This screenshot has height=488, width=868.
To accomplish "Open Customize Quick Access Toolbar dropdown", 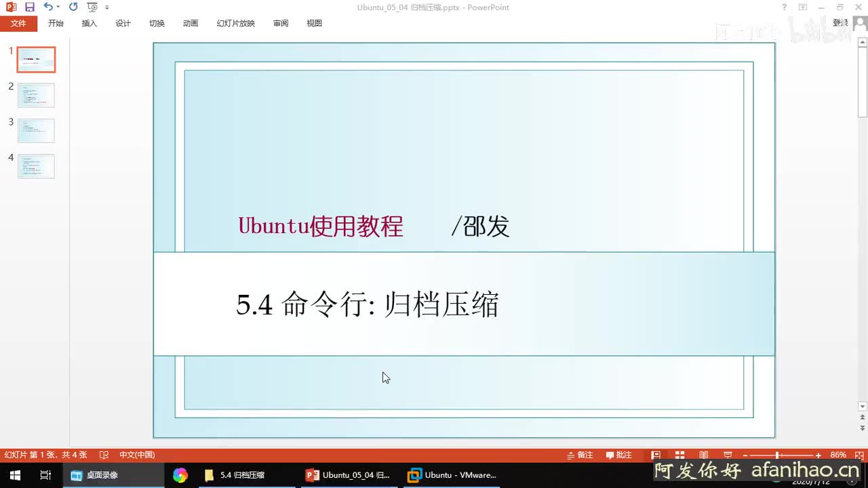I will pos(107,7).
